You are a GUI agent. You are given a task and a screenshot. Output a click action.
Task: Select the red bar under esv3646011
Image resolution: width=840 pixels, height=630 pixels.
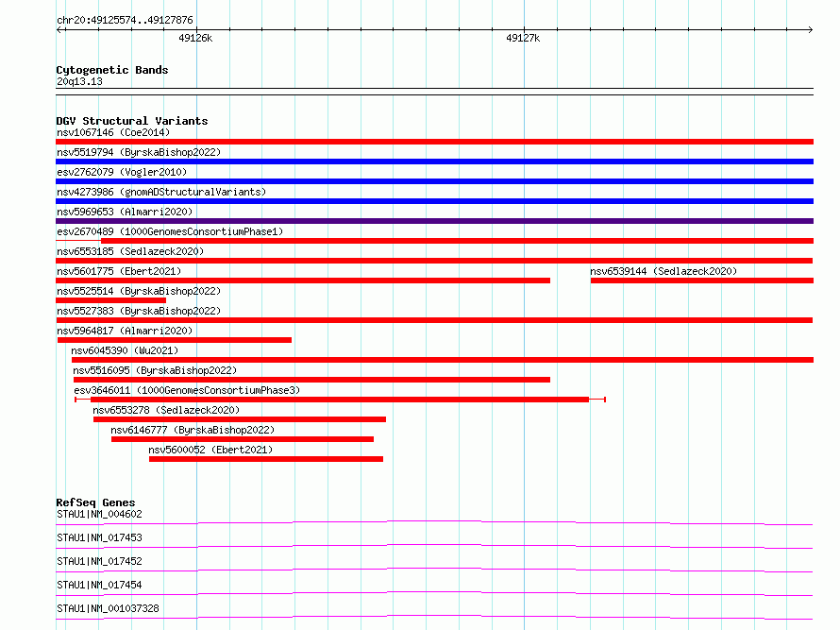coord(340,400)
